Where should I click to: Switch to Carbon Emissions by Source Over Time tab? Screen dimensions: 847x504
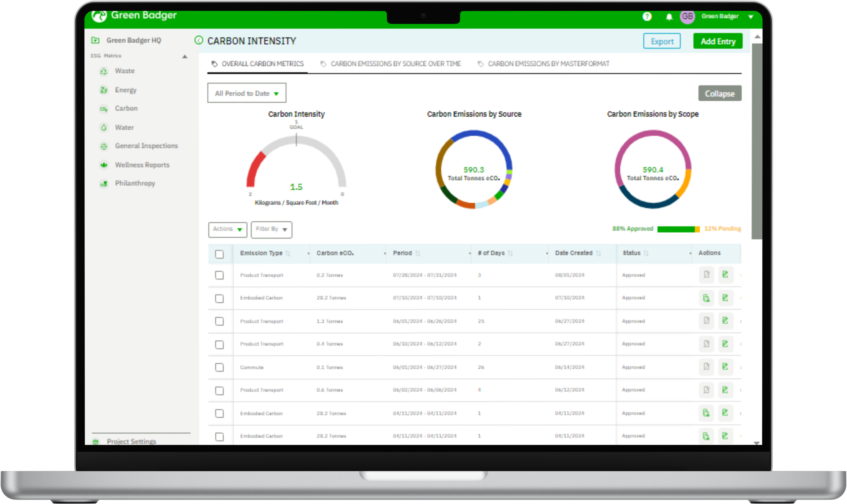point(396,64)
